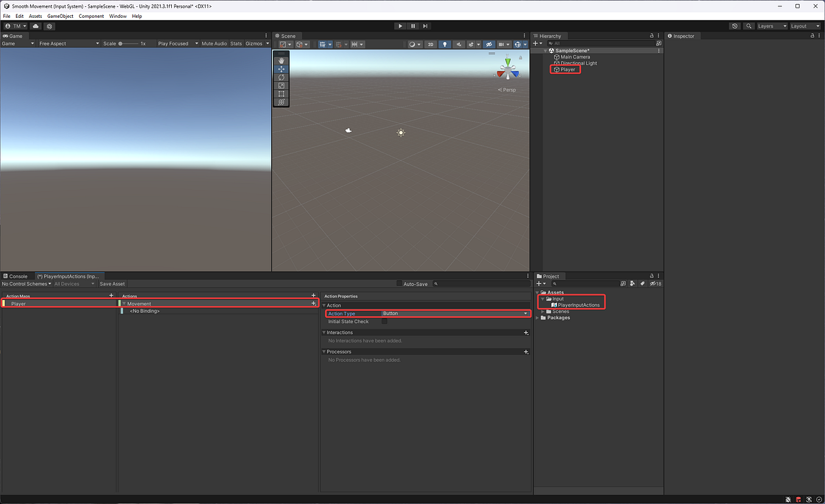
Task: Select the Move tool in the Scene toolbar
Action: [x=280, y=69]
